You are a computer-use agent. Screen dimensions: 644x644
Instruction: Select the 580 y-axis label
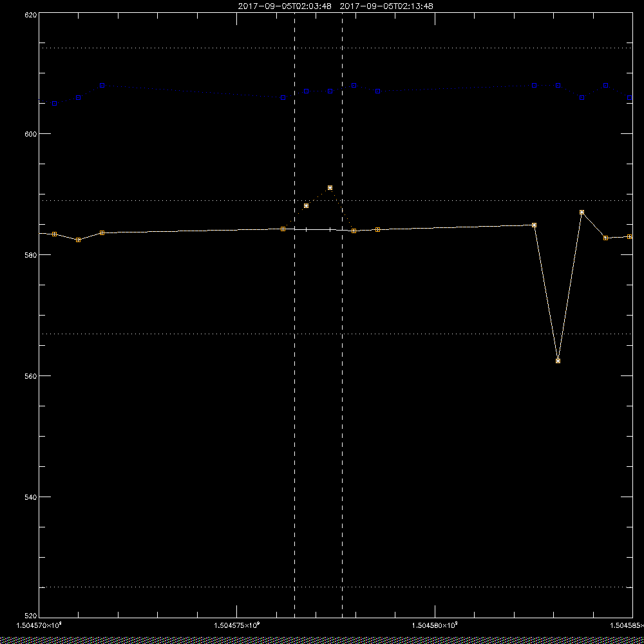coord(31,255)
